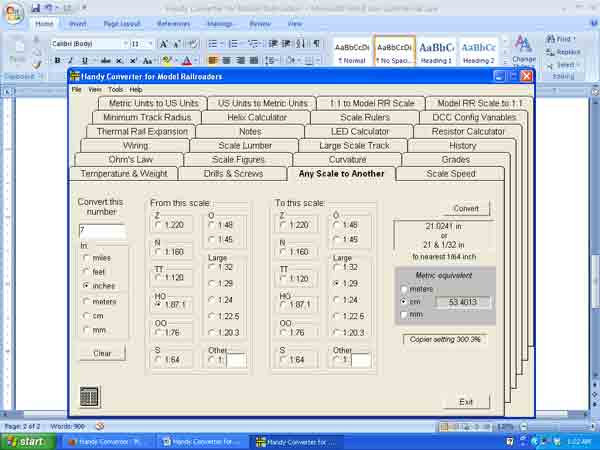The image size is (600, 450).
Task: Center text in Word ribbon
Action: [x=227, y=60]
